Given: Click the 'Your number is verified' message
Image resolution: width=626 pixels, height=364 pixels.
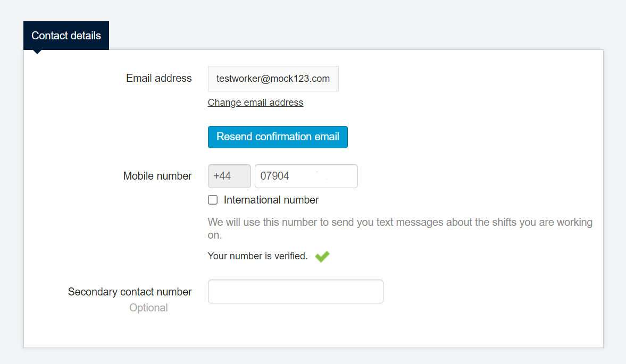Looking at the screenshot, I should pyautogui.click(x=257, y=256).
